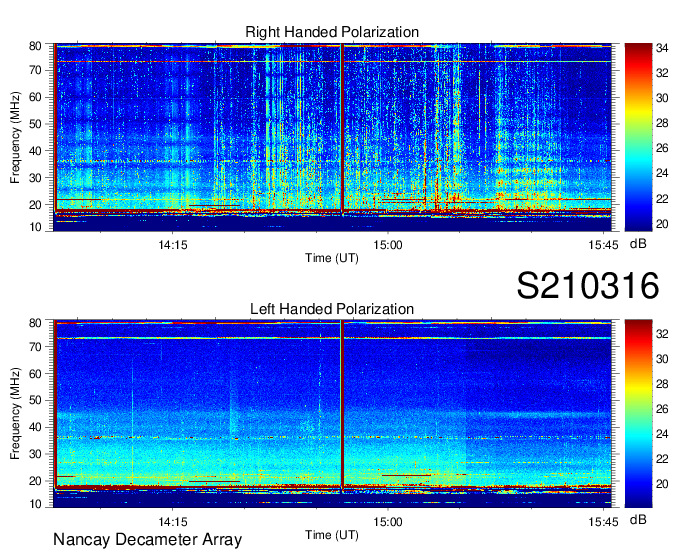
Task: Select the 15:00 tick under the Left Handed plot
Action: [x=388, y=522]
